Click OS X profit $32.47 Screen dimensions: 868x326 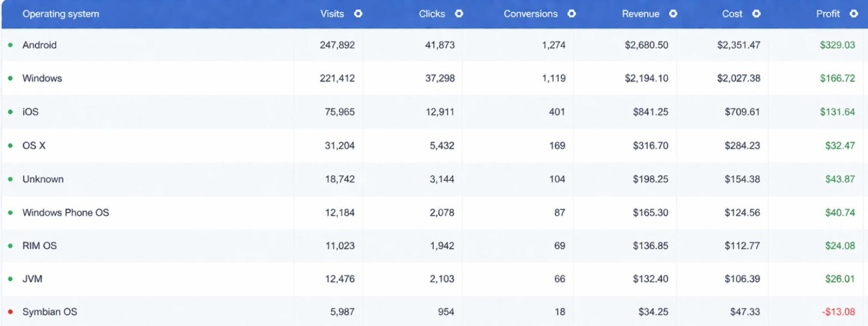coord(840,146)
